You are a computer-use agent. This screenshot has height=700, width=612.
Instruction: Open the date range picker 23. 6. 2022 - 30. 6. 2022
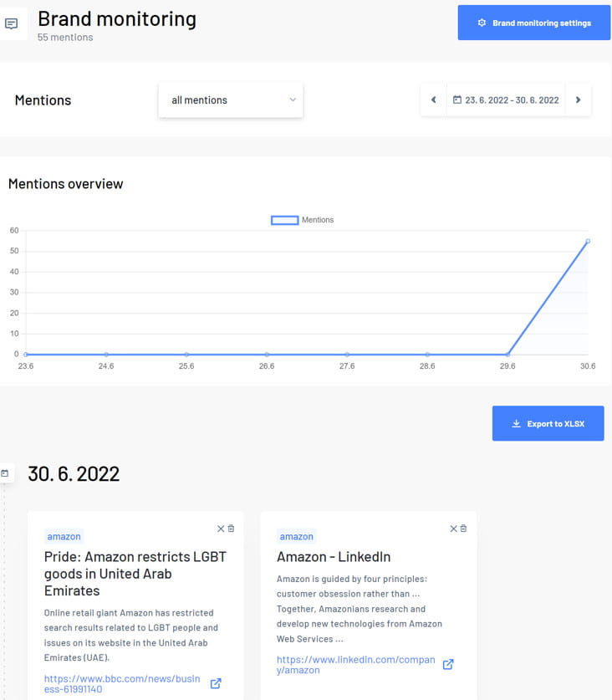click(506, 100)
